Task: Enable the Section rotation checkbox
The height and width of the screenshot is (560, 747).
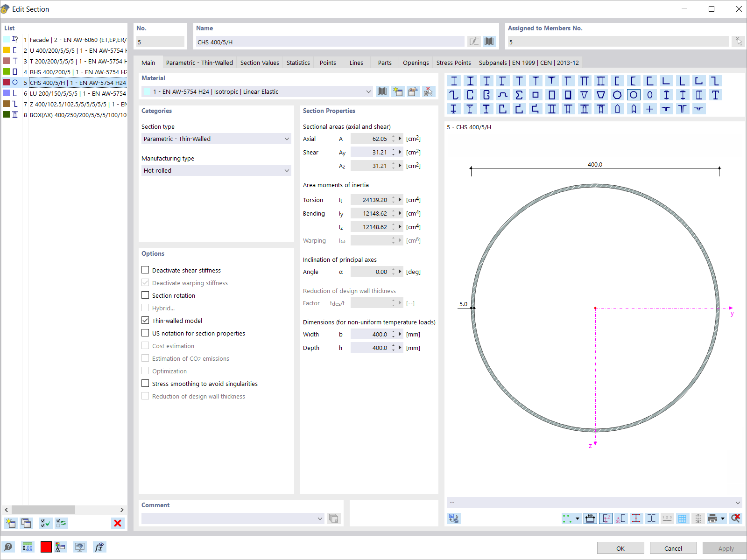Action: [x=145, y=295]
